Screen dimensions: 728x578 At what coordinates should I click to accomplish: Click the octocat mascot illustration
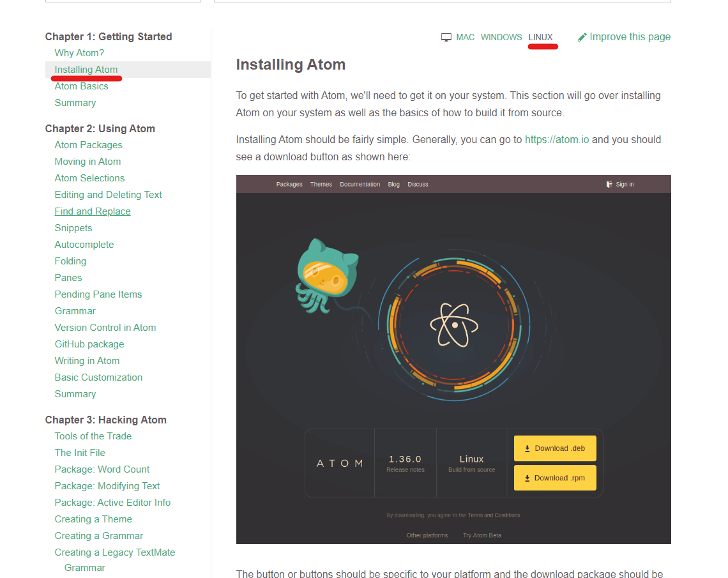coord(327,279)
